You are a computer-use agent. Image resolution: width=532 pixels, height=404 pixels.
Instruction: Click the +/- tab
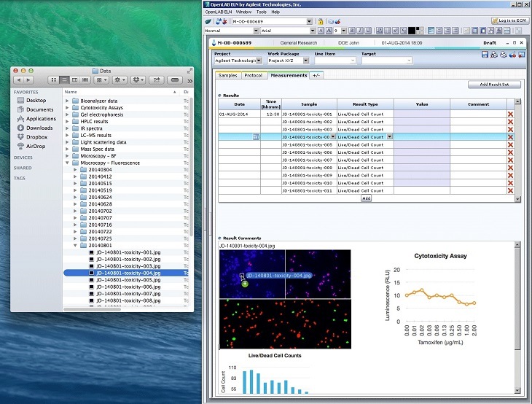316,75
